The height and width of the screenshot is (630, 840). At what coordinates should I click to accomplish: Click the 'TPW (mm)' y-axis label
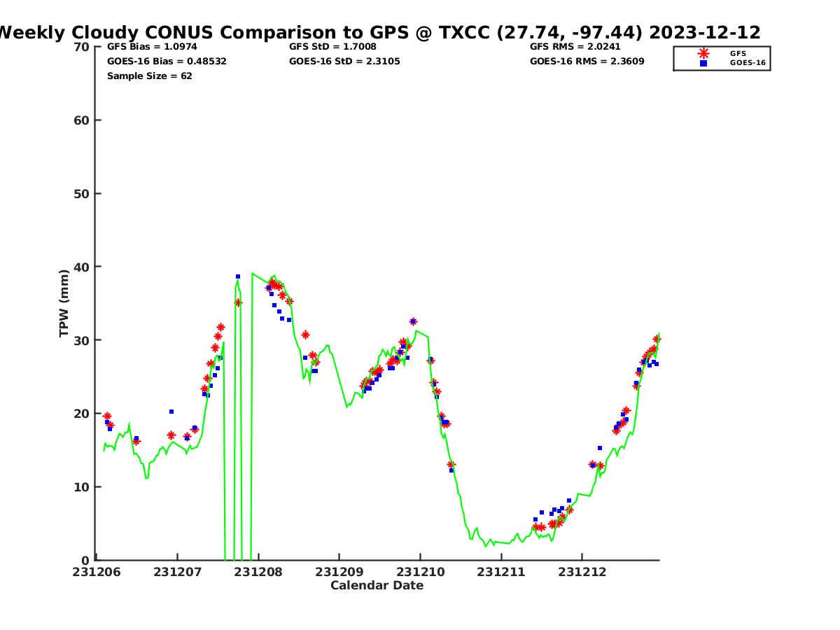click(64, 303)
